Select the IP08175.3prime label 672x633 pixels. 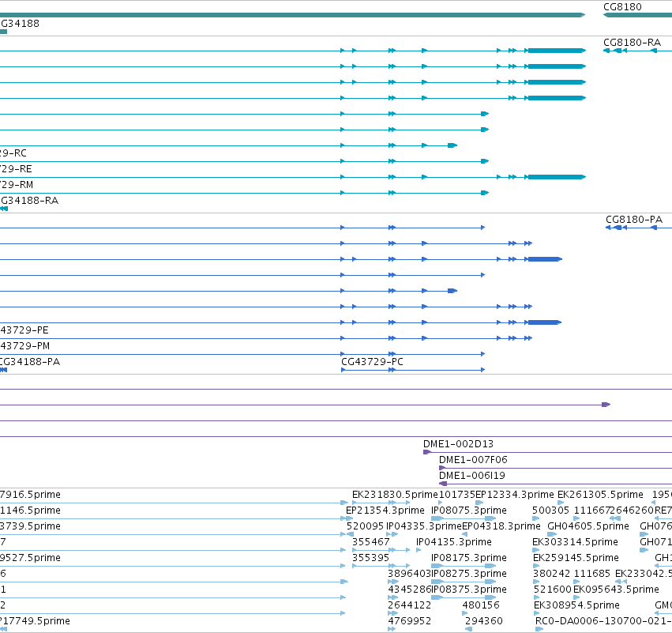[x=469, y=558]
